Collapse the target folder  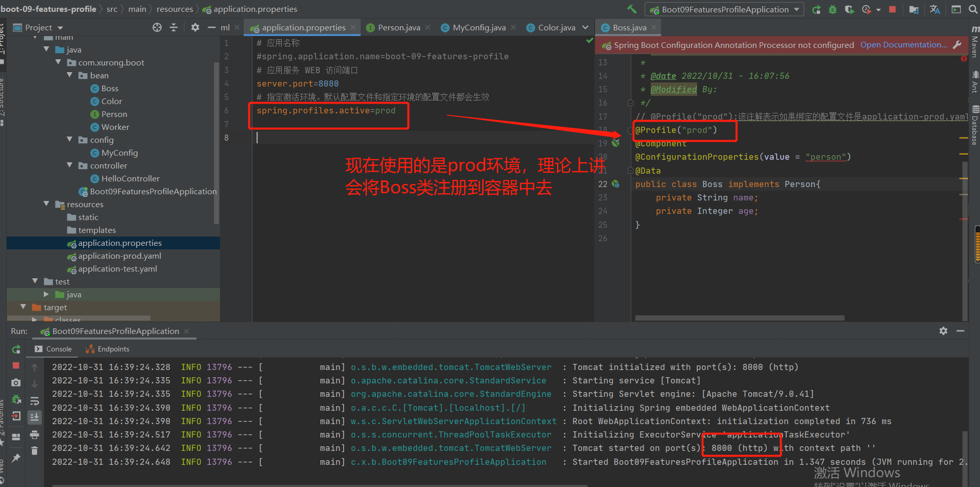[23, 307]
